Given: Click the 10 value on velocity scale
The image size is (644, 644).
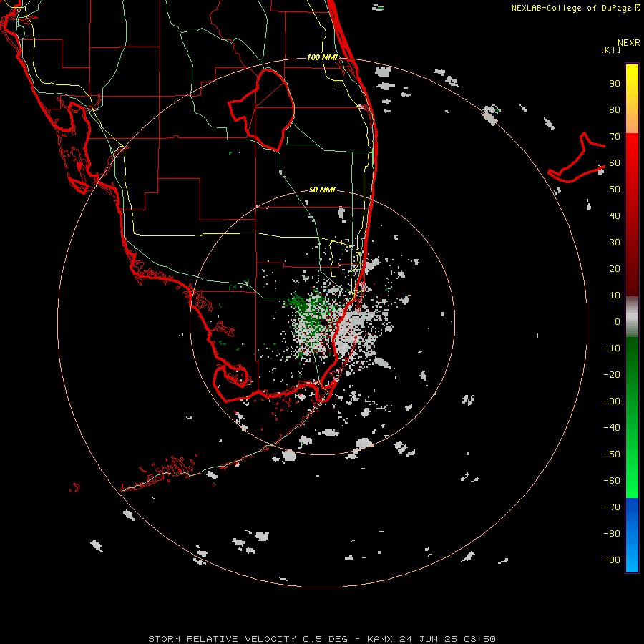Looking at the screenshot, I should [x=615, y=296].
